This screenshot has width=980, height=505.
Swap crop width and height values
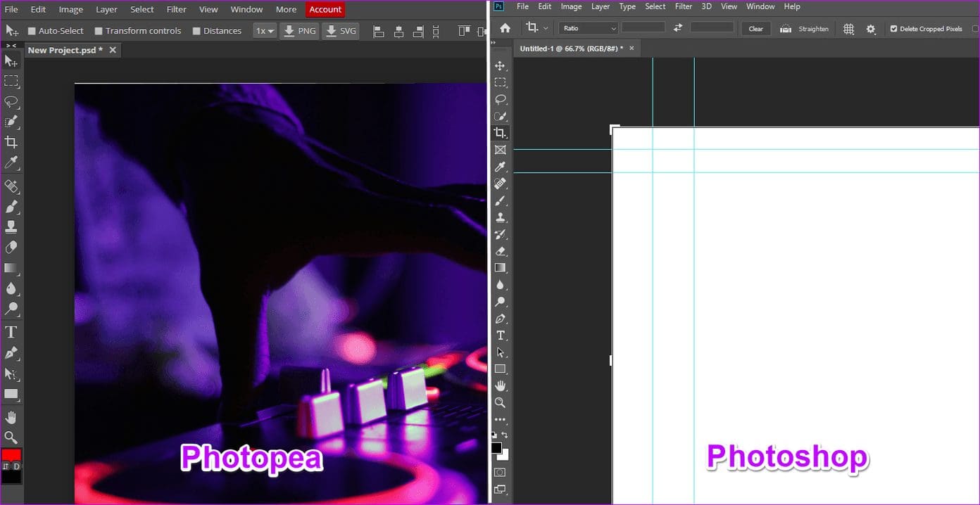677,28
